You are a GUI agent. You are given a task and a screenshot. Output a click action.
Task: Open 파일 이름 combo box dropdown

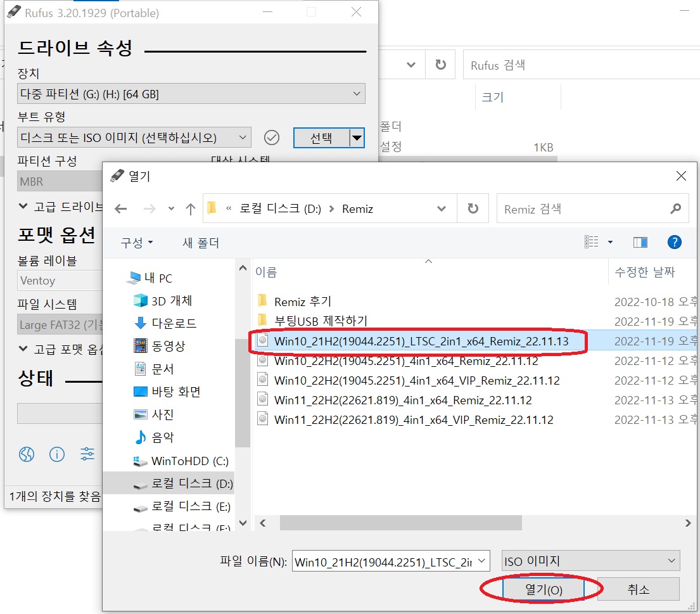481,561
